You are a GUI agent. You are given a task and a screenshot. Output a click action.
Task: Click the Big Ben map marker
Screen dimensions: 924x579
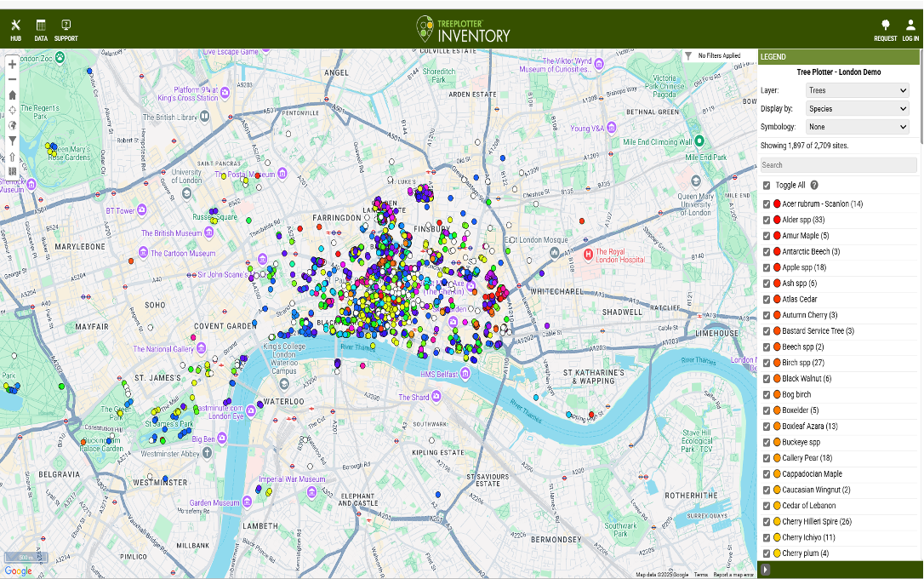(221, 439)
